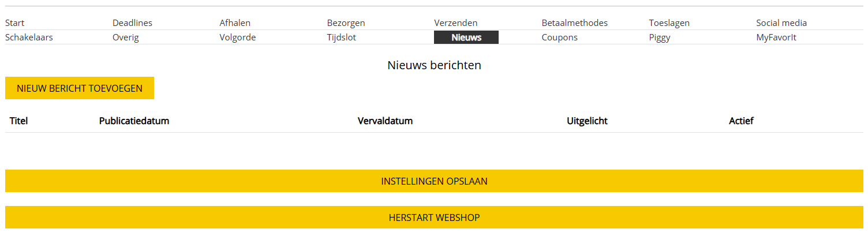
Task: Open the Piggy tab
Action: tap(660, 37)
